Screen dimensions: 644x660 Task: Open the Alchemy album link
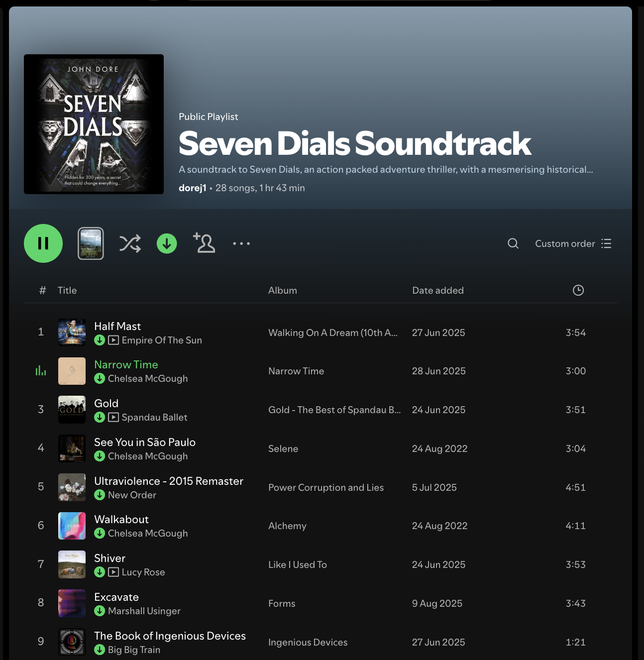click(287, 526)
